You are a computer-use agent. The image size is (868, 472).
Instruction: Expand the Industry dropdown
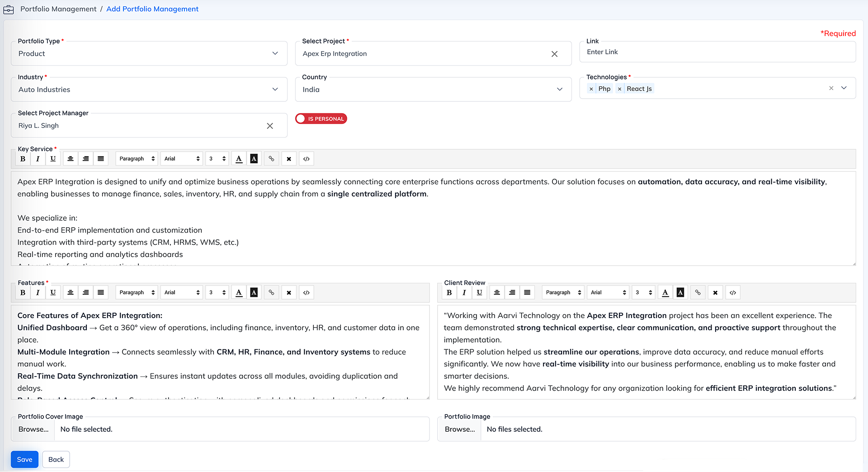[149, 90]
